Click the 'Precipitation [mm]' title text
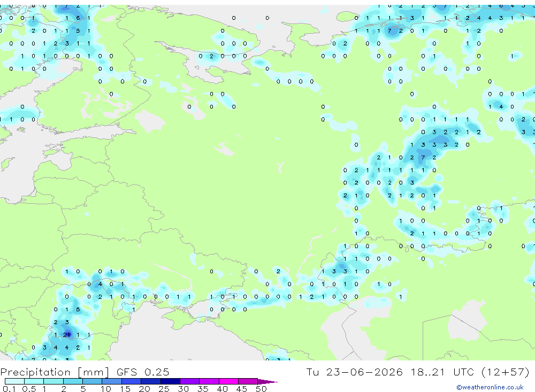This screenshot has height=392, width=535. 55,372
